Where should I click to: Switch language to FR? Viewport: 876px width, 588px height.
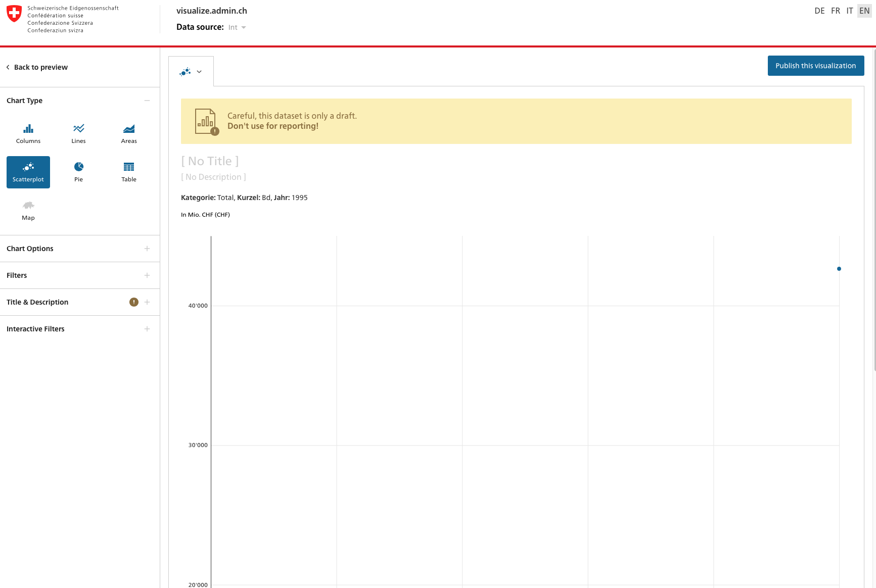tap(836, 11)
